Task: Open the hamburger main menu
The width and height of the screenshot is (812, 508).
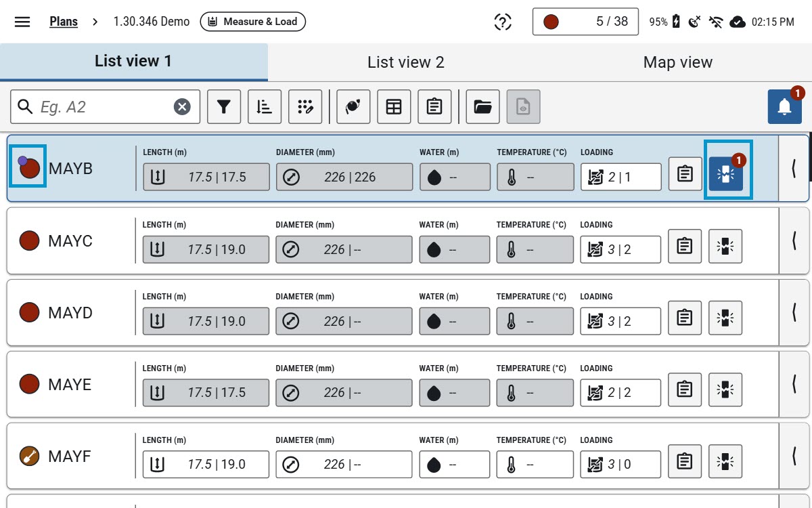Action: [x=22, y=22]
